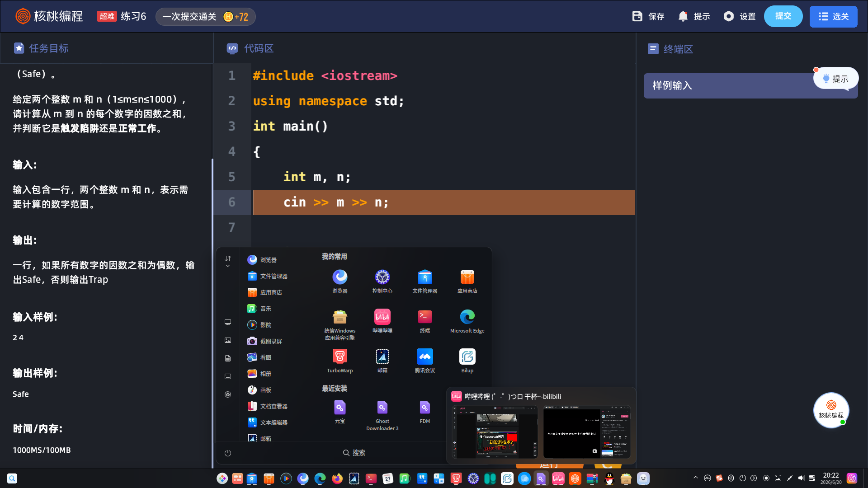Click the 搜索 search field in launcher
Image resolution: width=868 pixels, height=488 pixels.
[x=354, y=453]
